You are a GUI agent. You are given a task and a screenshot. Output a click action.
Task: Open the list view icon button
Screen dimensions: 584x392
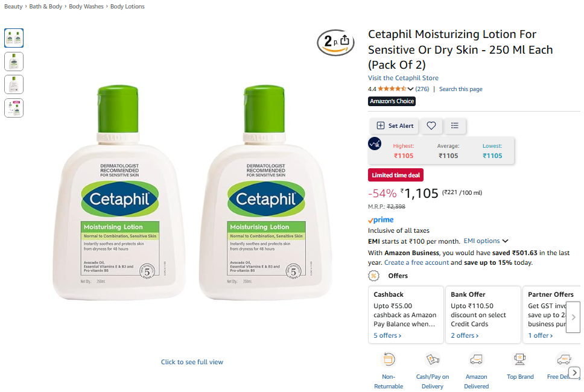click(x=454, y=126)
